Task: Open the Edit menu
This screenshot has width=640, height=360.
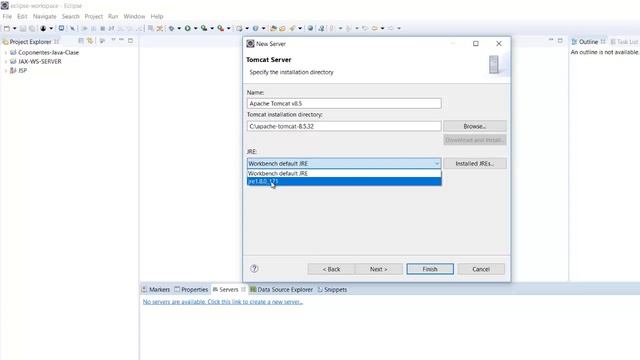Action: pos(22,16)
